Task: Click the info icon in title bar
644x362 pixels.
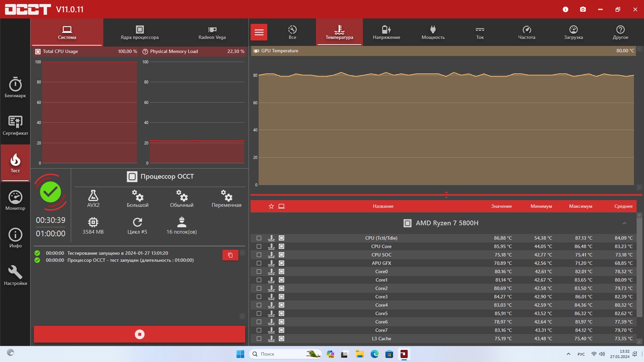Action: click(566, 9)
